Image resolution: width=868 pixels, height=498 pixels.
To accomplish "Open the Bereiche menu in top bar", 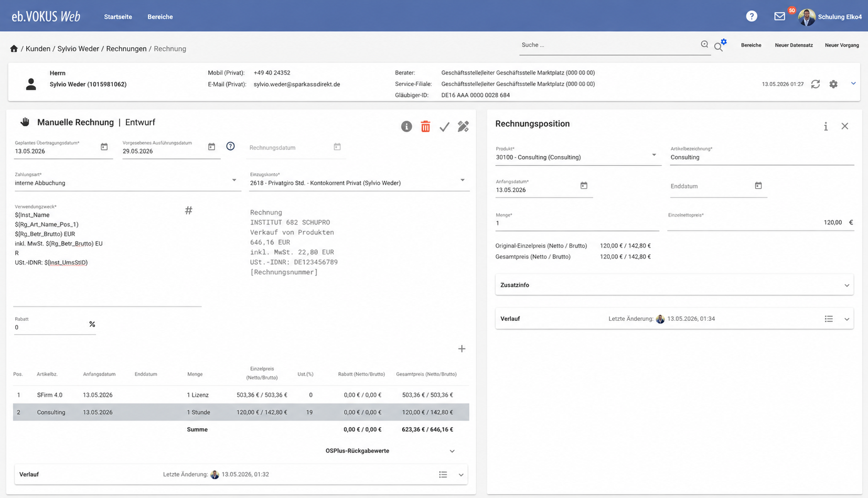I will coord(160,17).
